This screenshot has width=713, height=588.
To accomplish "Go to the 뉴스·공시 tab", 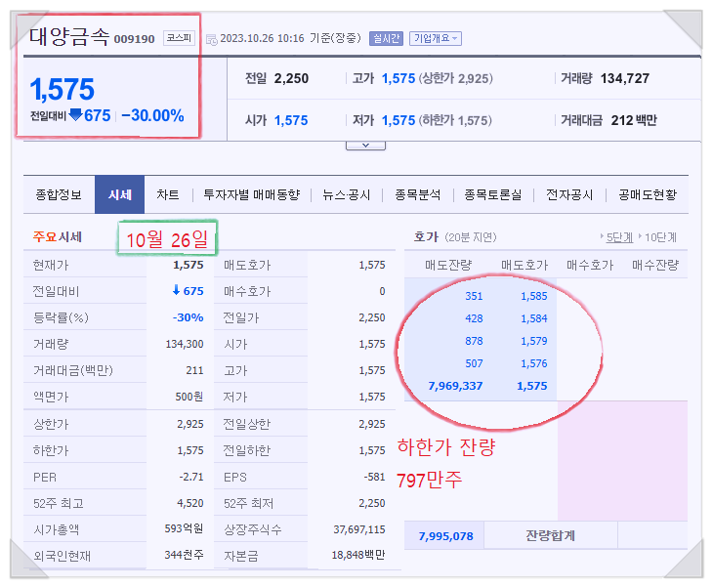I will pyautogui.click(x=346, y=195).
